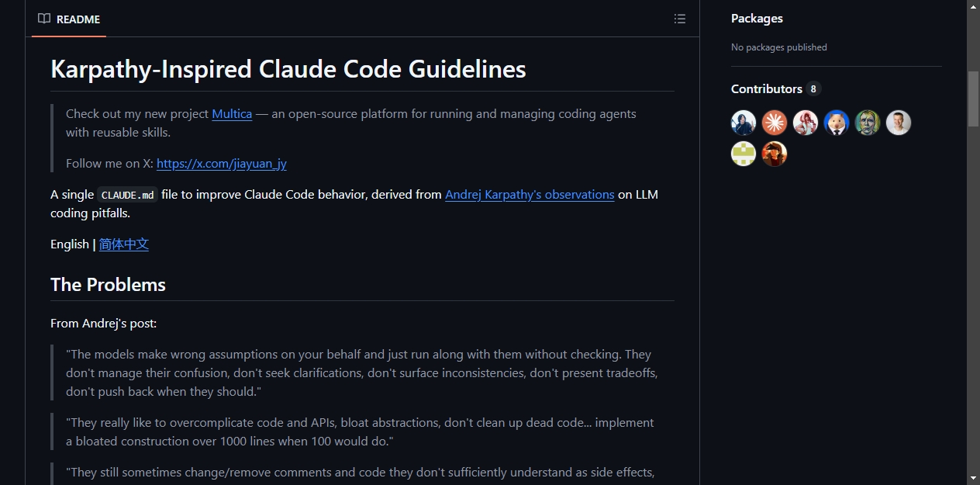Open the smiling man photo contributor avatar
The image size is (980, 485).
click(x=899, y=123)
